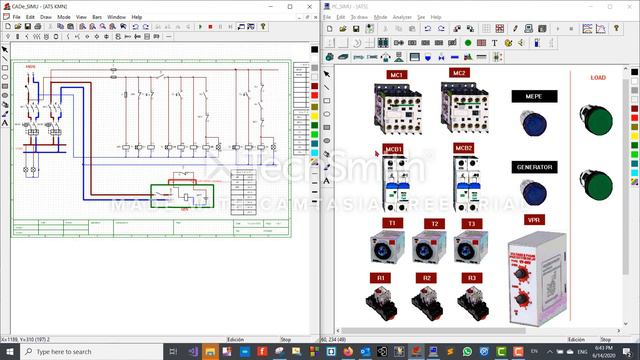Select the green pilot light component in PC_SIMU toolbar
Screen dimensions: 640x360
[x=468, y=43]
